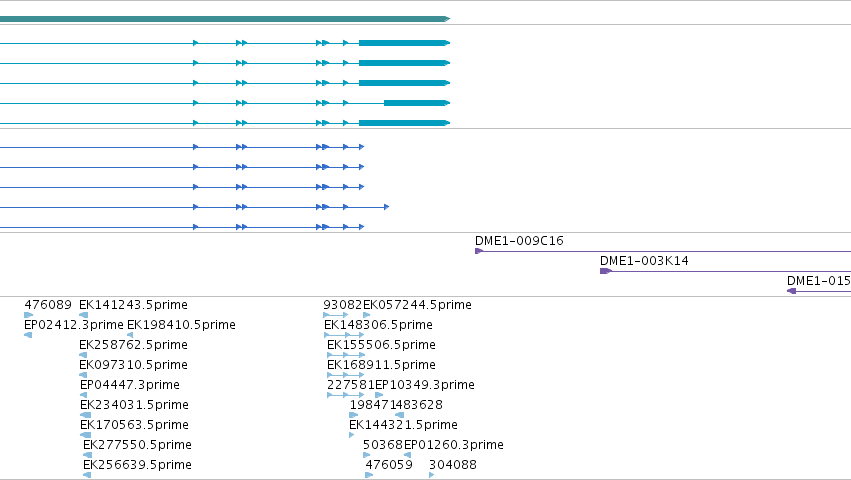The height and width of the screenshot is (480, 851).
Task: Select the EK057244.5prime label
Action: point(417,305)
